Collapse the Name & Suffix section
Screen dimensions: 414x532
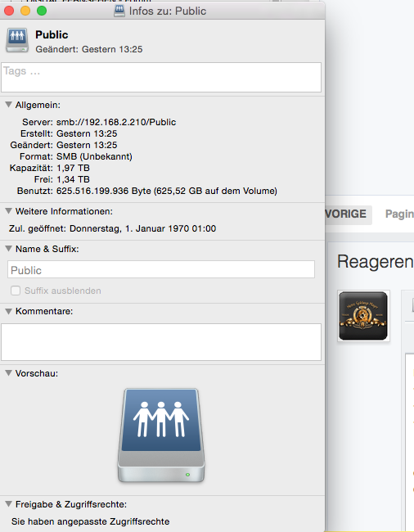click(9, 249)
